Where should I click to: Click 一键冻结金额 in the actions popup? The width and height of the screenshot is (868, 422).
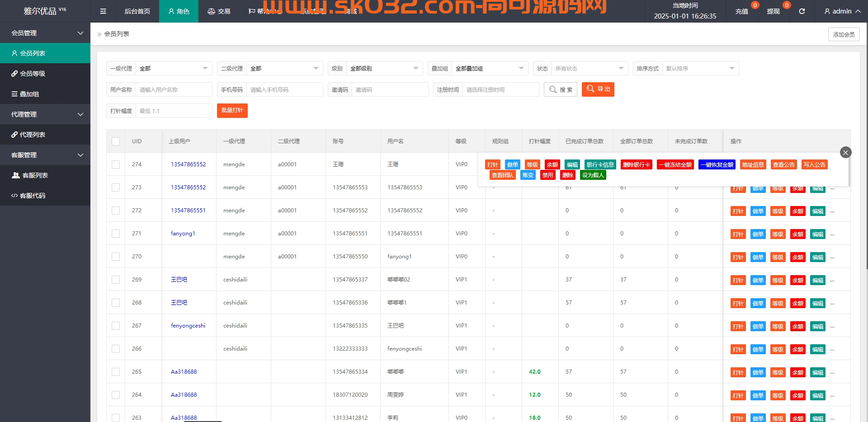click(x=675, y=165)
